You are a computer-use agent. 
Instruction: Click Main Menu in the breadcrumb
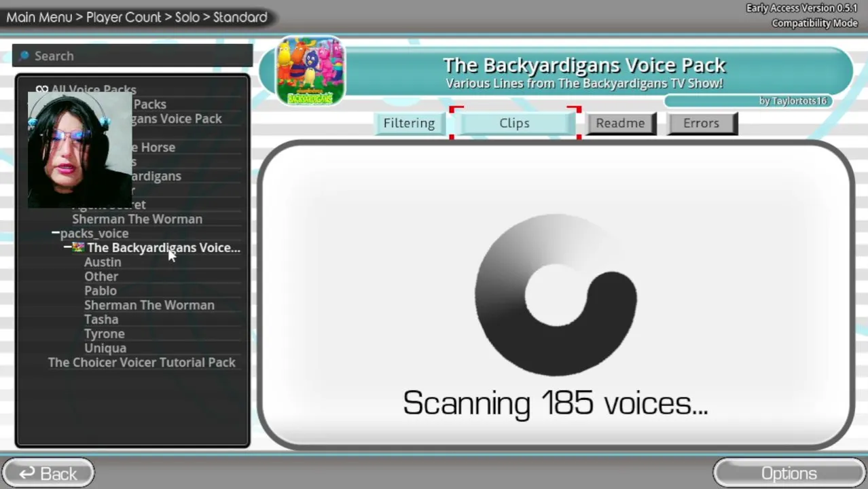coord(39,17)
